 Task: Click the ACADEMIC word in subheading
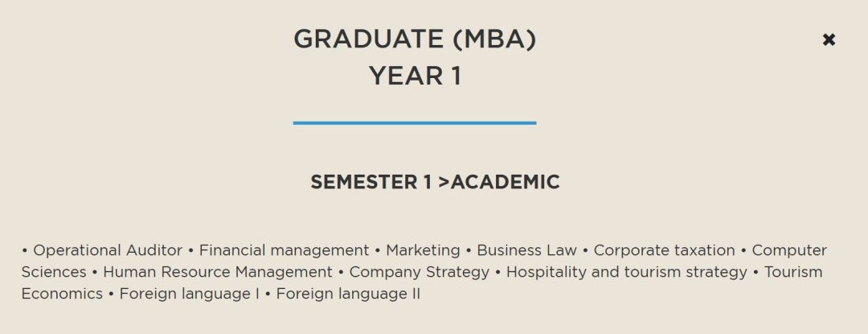[x=505, y=182]
